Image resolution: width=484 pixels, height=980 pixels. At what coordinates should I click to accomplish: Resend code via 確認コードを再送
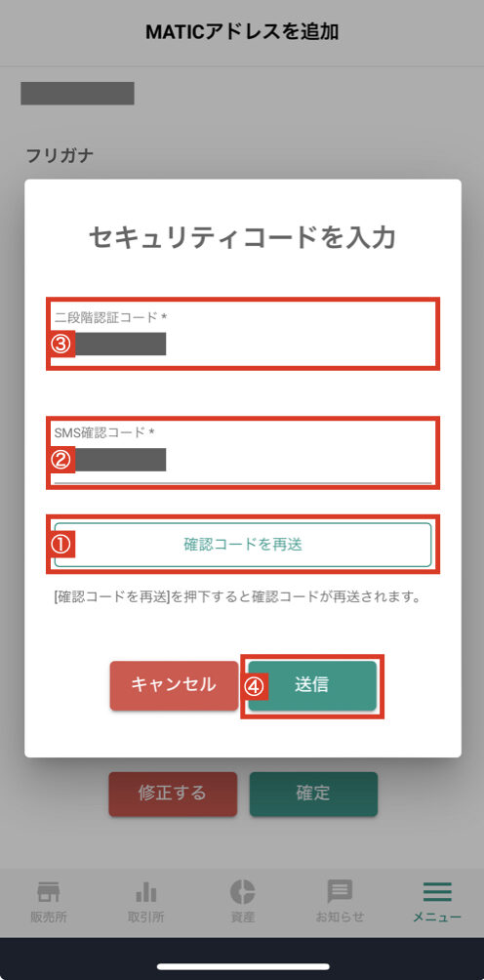[243, 545]
